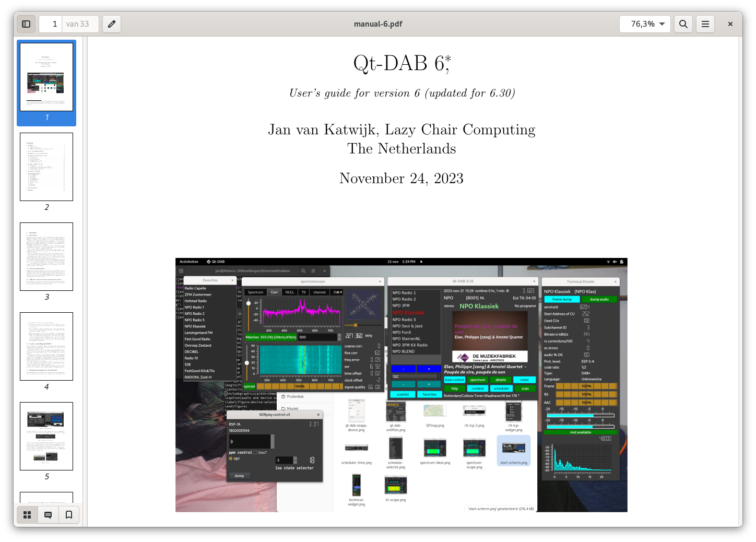Select the page 1 thumbnail in the sidebar
Screen dimensions: 756x542
point(46,77)
